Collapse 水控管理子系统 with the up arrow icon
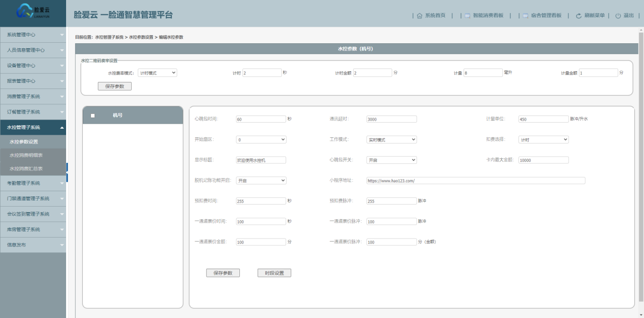This screenshot has width=644, height=318. point(62,128)
